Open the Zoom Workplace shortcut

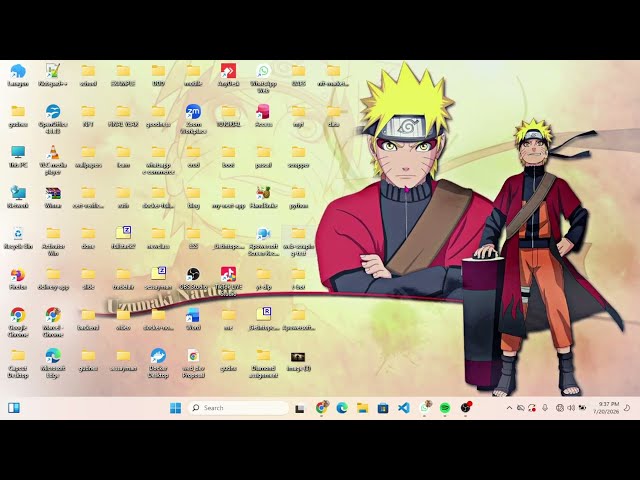click(193, 119)
